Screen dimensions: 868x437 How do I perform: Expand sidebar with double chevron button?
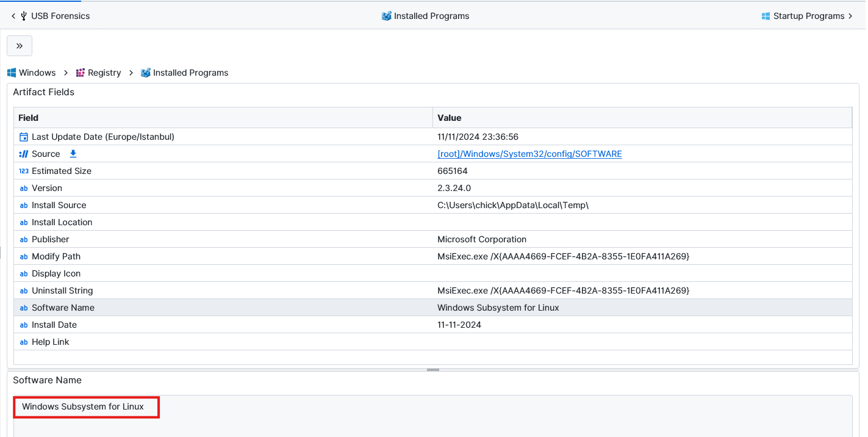click(20, 46)
